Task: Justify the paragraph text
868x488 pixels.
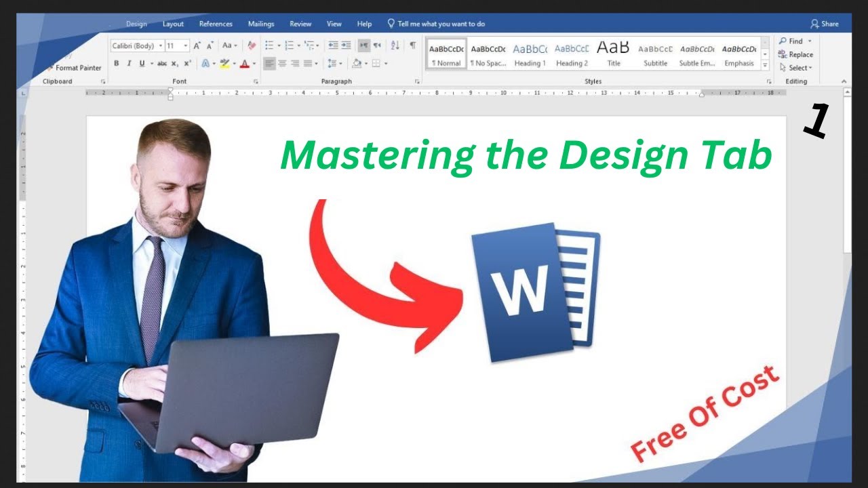Action: click(x=309, y=64)
